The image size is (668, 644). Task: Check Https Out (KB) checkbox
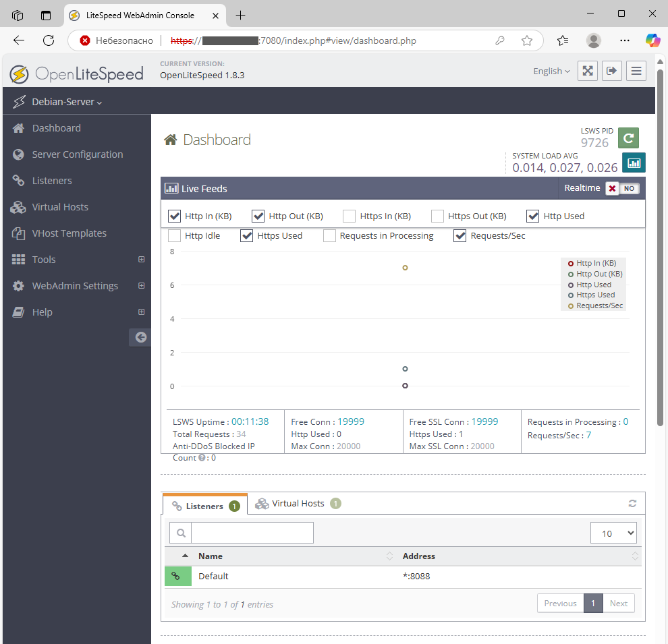click(437, 216)
